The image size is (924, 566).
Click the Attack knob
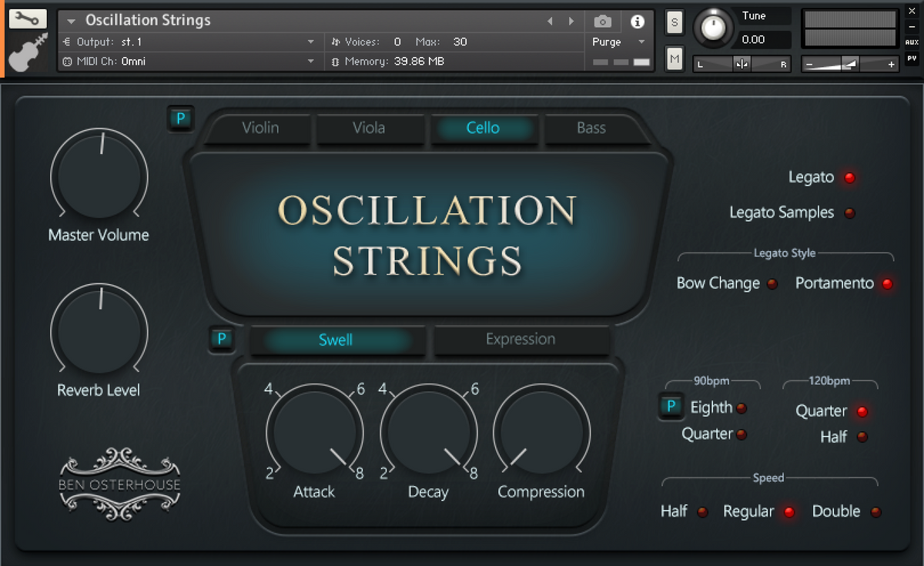click(315, 432)
